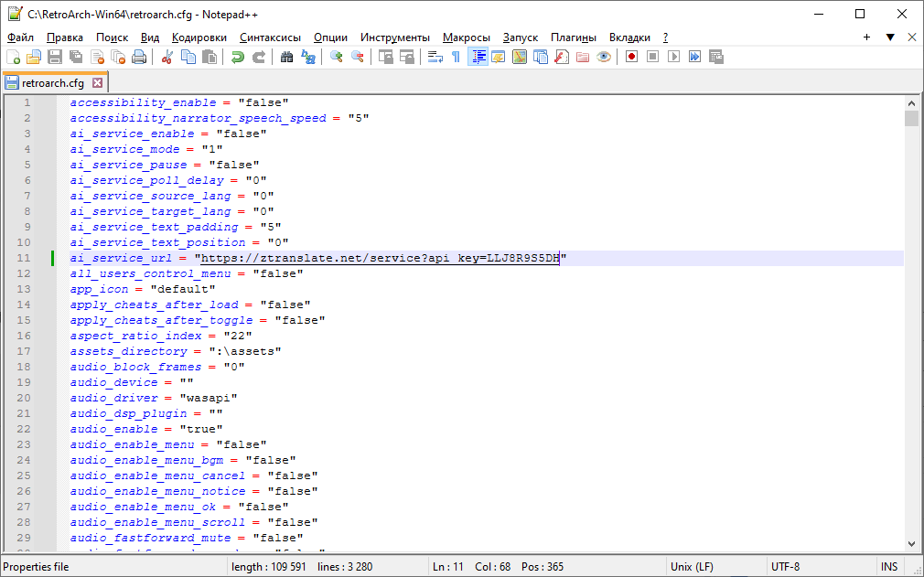Toggle INS insert mode in status bar
The height and width of the screenshot is (577, 924).
click(889, 567)
